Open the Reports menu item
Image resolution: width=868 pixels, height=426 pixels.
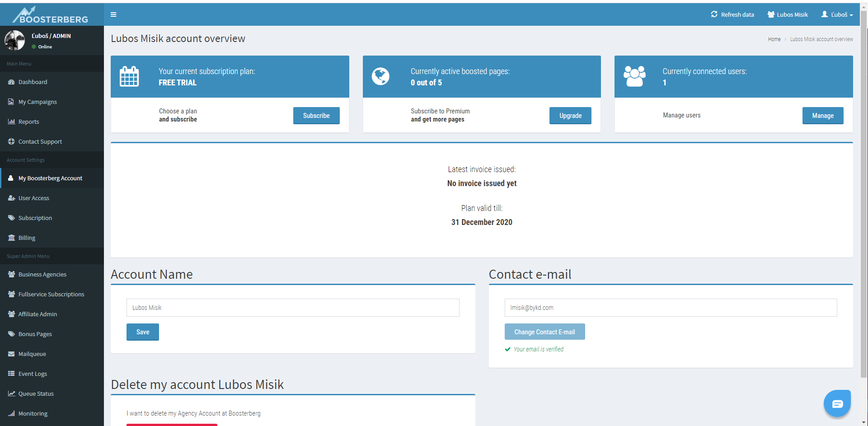pyautogui.click(x=52, y=122)
